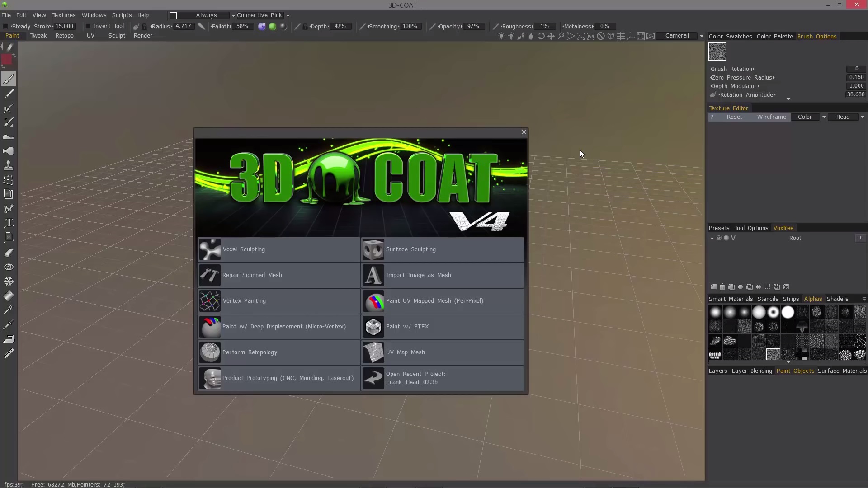
Task: Toggle the Wireframe button in Texture Editor
Action: pyautogui.click(x=771, y=117)
